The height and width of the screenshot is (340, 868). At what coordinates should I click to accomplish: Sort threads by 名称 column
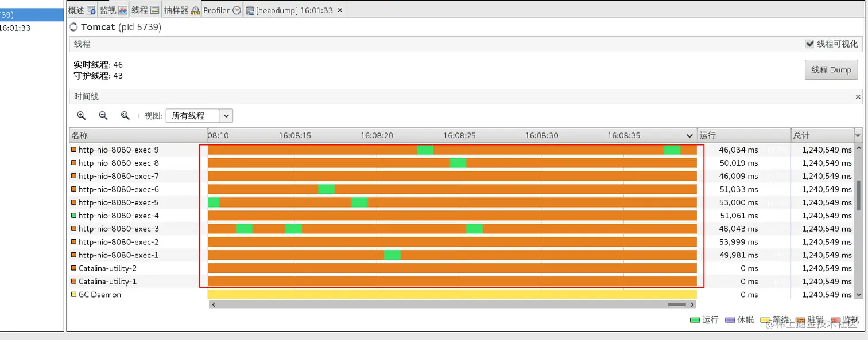coord(138,136)
